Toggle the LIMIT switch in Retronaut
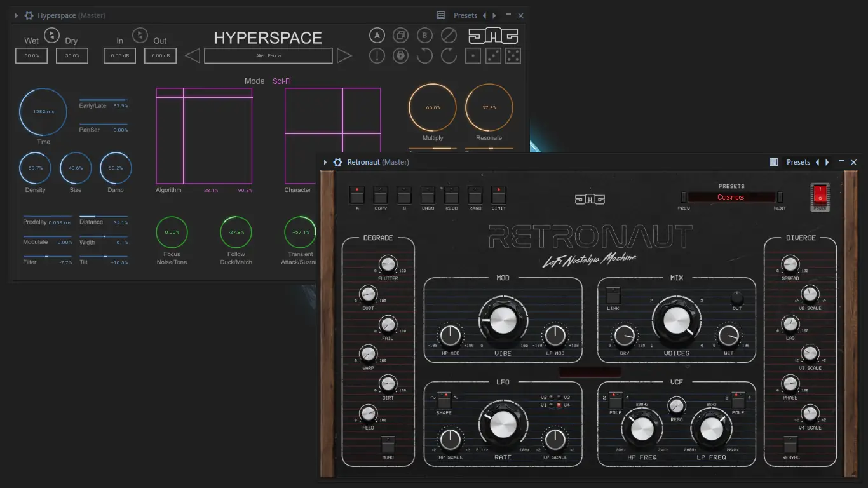 tap(499, 195)
